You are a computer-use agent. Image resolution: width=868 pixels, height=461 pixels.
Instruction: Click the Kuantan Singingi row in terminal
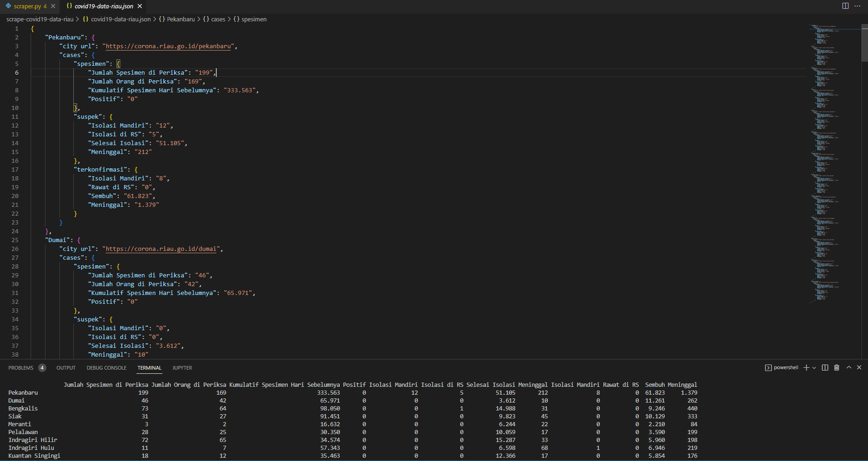click(353, 456)
